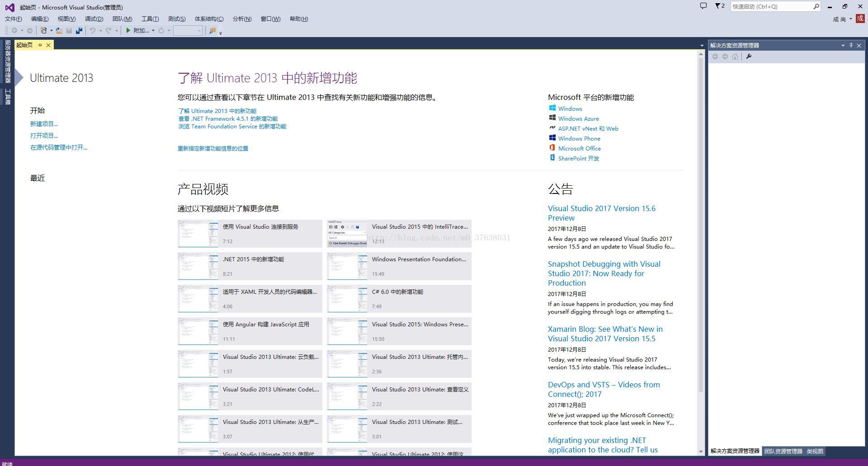
Task: Open the document tab list dropdown arrow
Action: coord(702,45)
